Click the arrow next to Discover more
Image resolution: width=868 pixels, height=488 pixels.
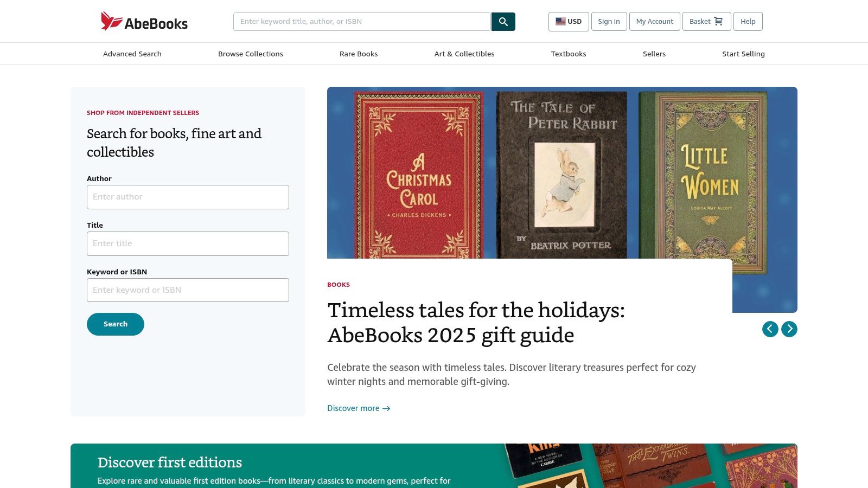pyautogui.click(x=386, y=408)
